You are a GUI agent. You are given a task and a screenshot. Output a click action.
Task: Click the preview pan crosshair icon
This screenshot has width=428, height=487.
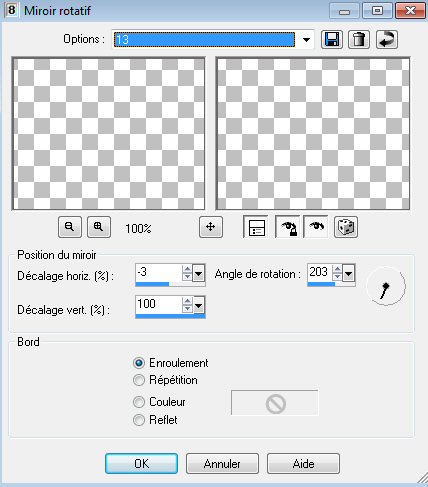[211, 227]
